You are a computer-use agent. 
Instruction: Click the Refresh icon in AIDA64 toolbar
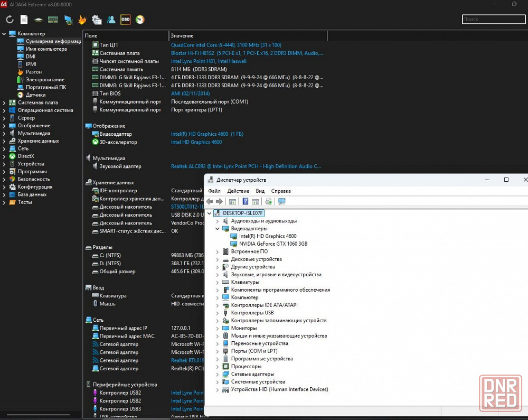[10, 20]
